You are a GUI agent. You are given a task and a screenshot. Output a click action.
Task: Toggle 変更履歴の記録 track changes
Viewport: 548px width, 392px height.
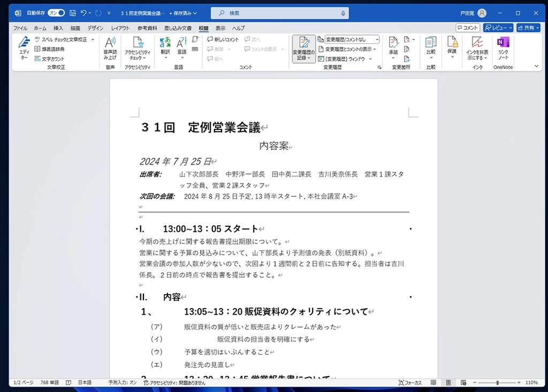[x=304, y=49]
